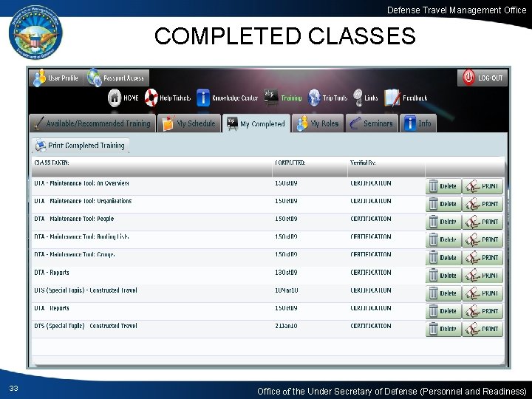Viewport: 532px width, 399px height.
Task: Print DTA - Reports 13Oct09 certificate
Action: (x=482, y=276)
